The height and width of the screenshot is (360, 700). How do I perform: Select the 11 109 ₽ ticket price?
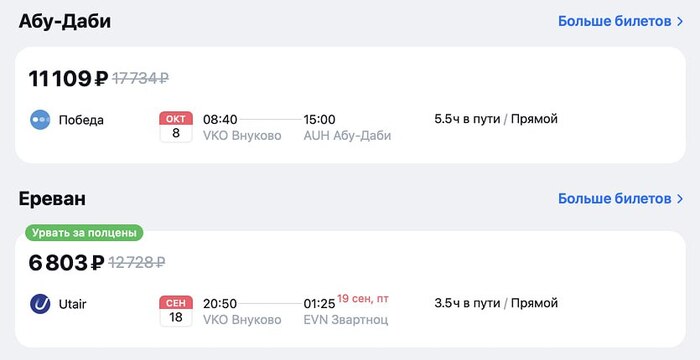68,79
